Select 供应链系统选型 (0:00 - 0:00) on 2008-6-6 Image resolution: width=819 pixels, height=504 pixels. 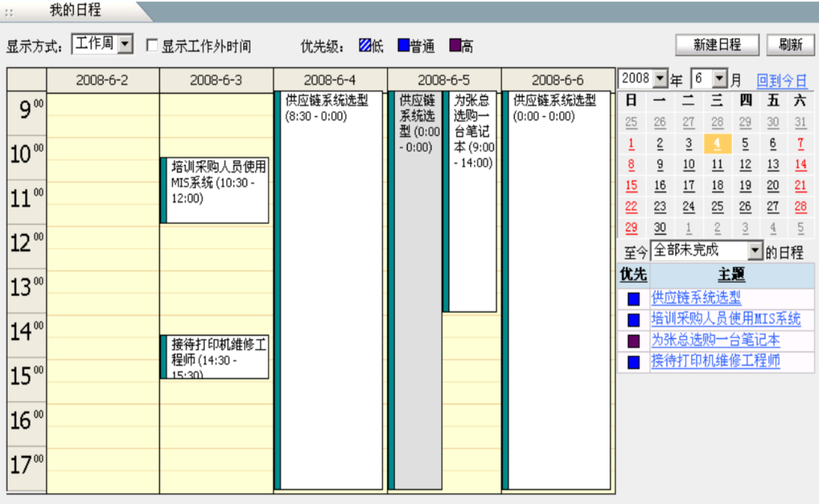coord(556,290)
